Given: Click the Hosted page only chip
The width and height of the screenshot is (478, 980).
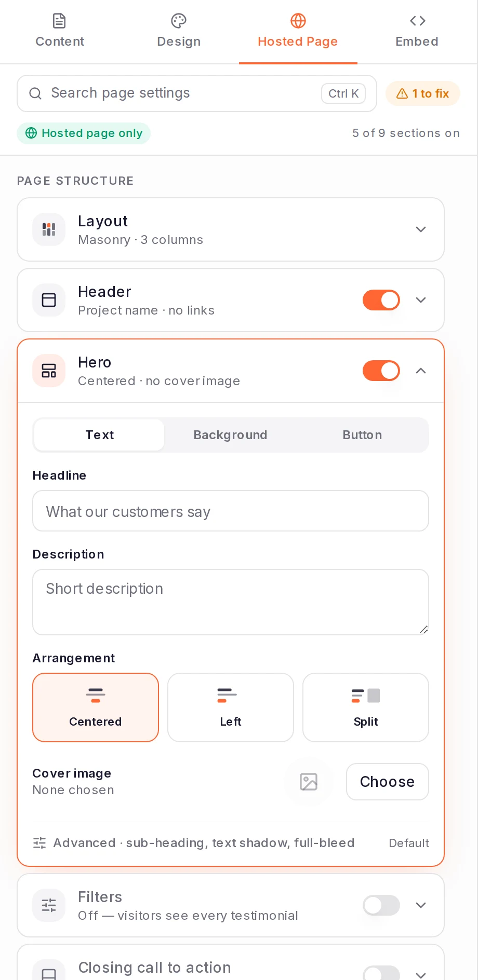Looking at the screenshot, I should click(84, 133).
